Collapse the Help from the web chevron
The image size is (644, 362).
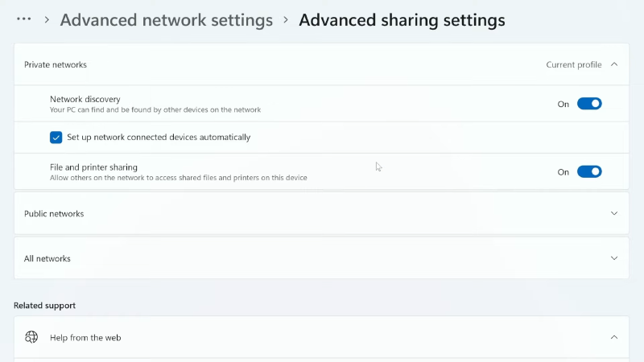click(614, 337)
